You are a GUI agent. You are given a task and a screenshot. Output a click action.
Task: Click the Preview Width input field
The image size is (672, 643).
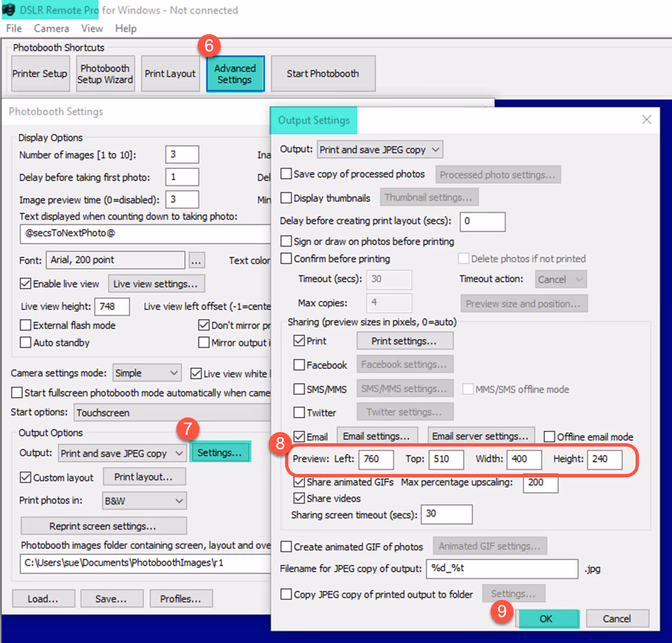(x=524, y=459)
